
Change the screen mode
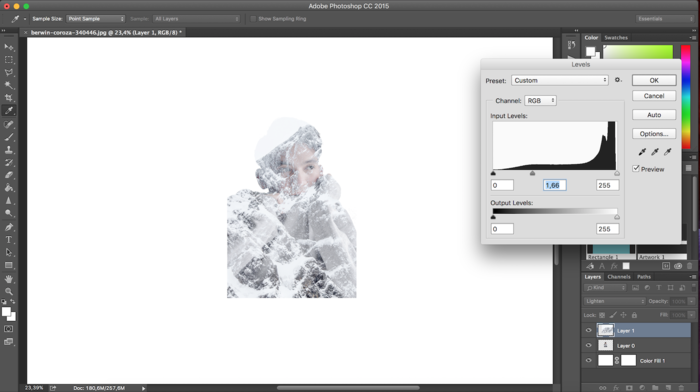click(8, 342)
